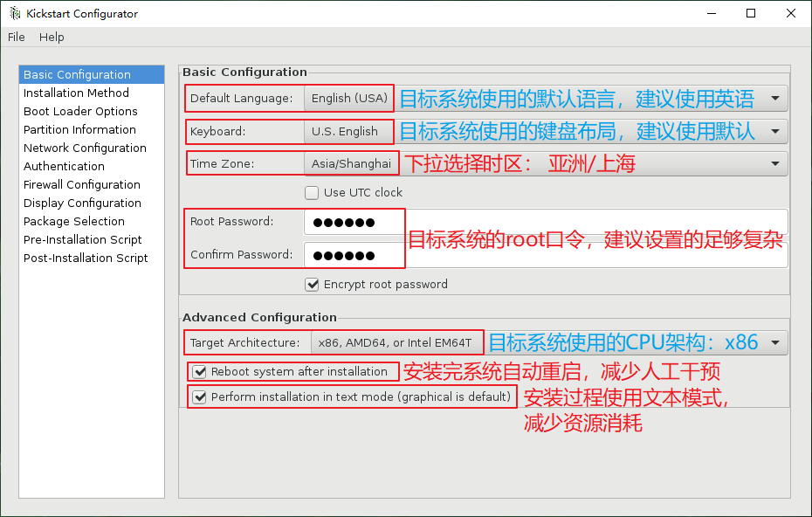Expand the Default Language dropdown

click(546, 99)
